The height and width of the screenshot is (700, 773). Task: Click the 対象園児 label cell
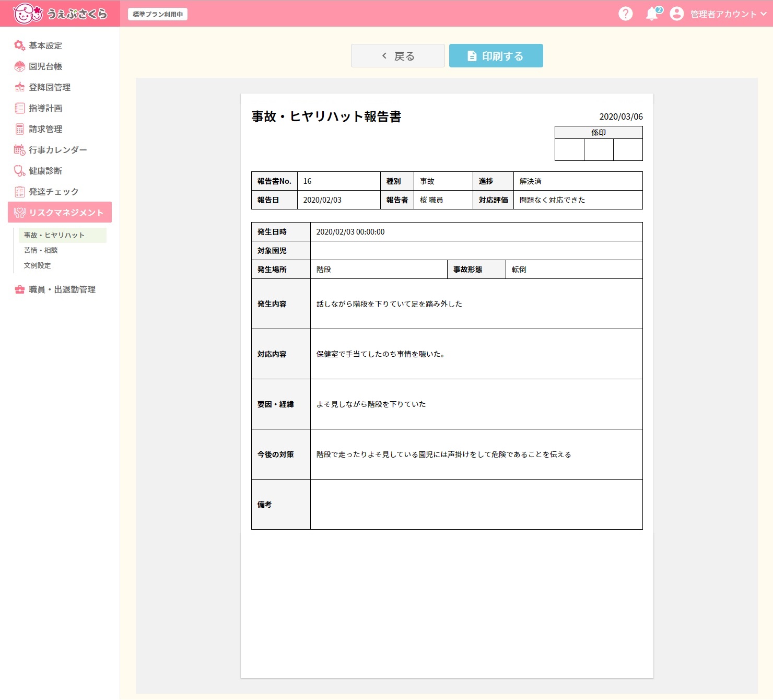click(x=281, y=251)
